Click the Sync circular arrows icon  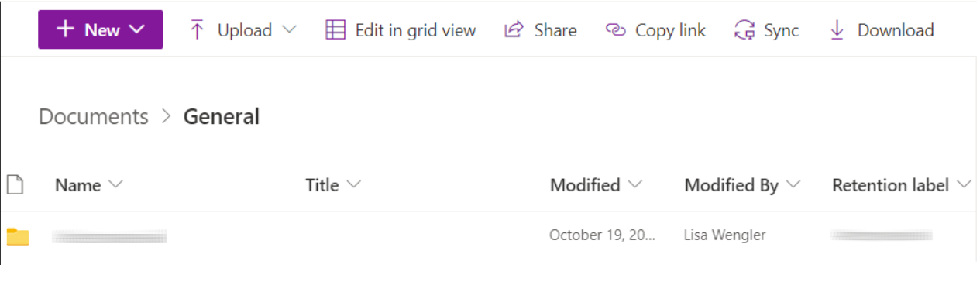point(744,30)
